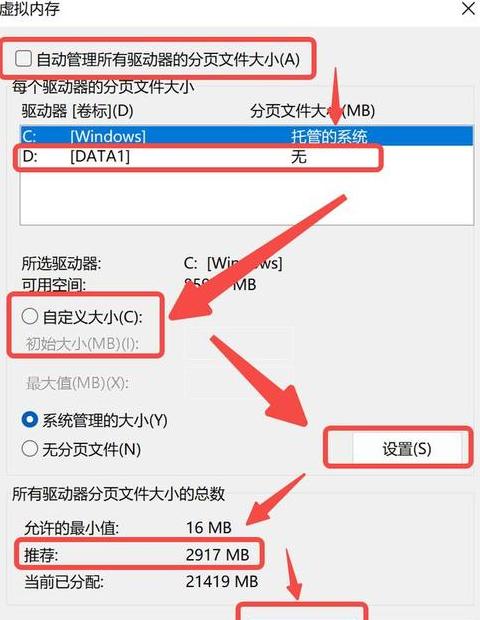Choose the 系统管理的大小 radio option
Image resolution: width=480 pixels, height=620 pixels.
tap(30, 420)
